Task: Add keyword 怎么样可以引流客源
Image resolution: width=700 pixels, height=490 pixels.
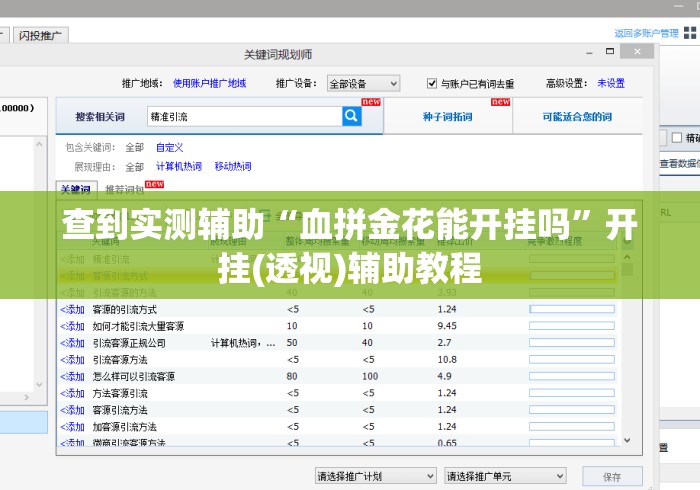Action: (72, 376)
